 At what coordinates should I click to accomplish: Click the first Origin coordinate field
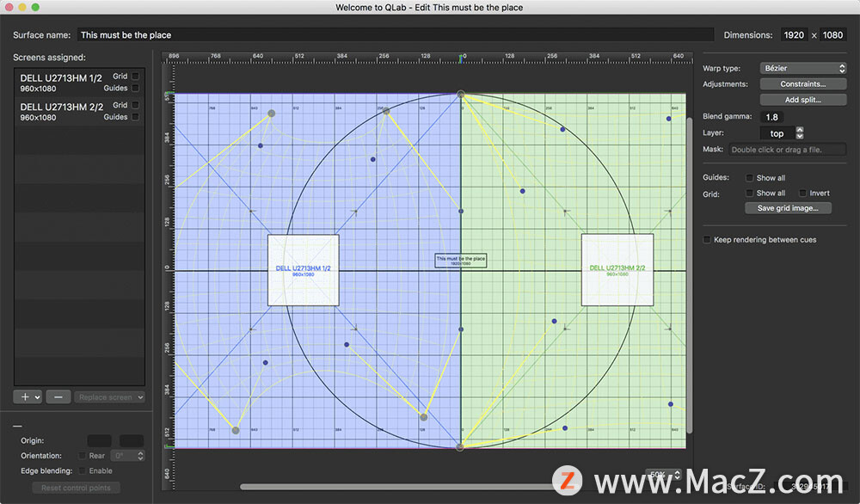coord(99,440)
